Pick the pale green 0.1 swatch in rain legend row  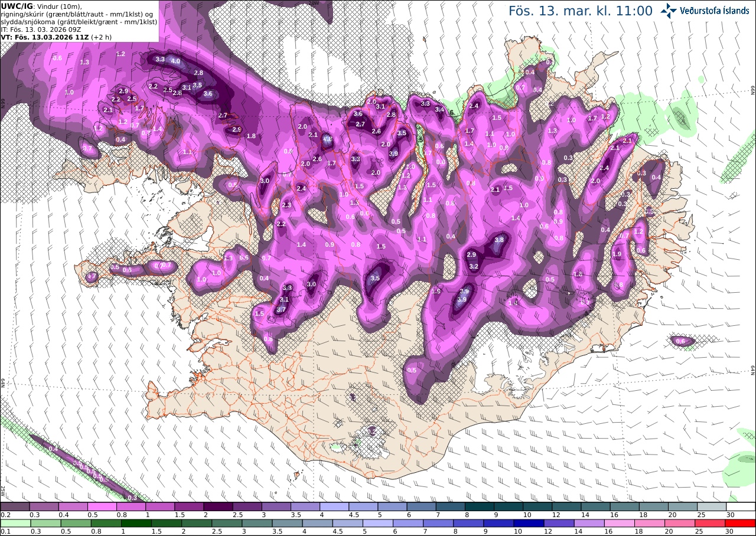point(15,523)
